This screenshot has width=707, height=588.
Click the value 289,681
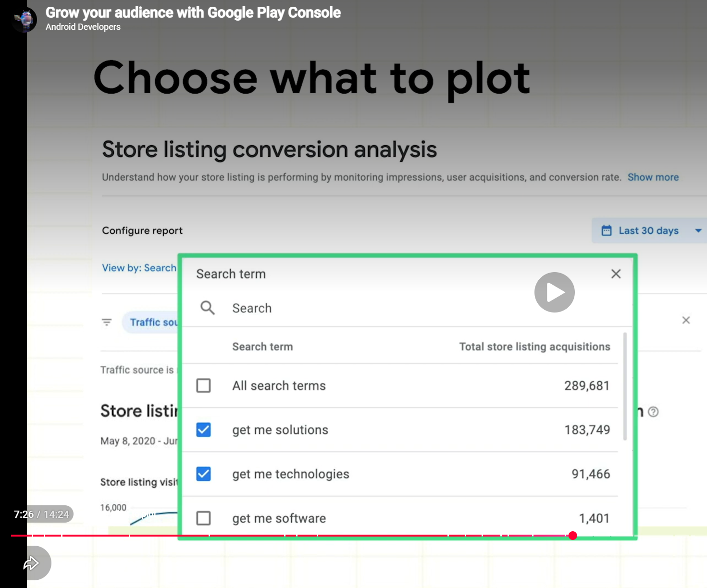(587, 386)
